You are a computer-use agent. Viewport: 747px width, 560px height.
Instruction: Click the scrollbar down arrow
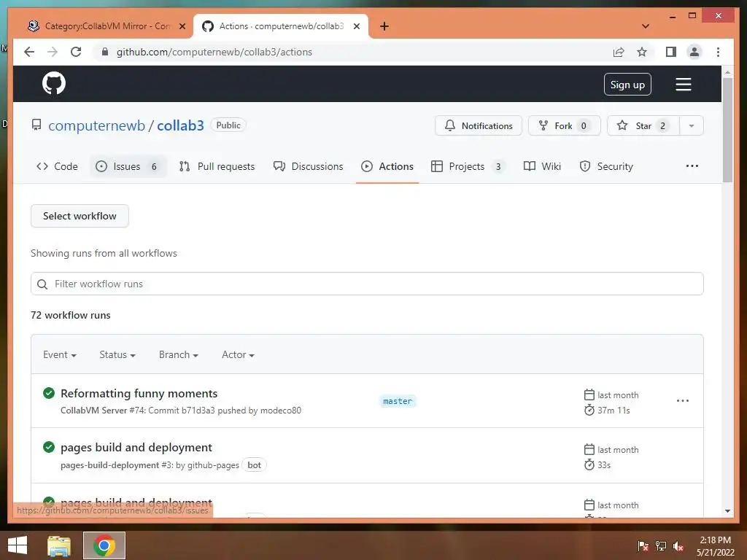click(727, 511)
